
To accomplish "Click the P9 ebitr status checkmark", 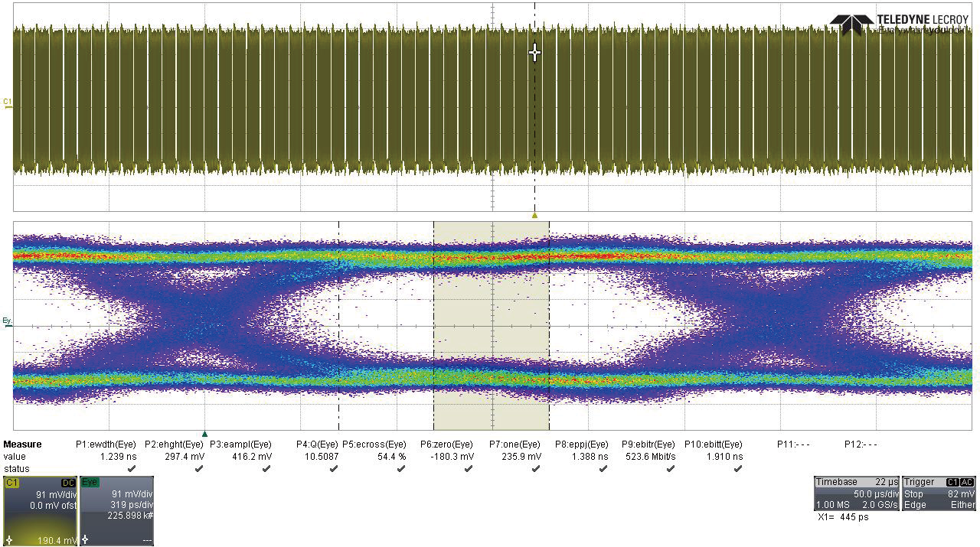I will 671,469.
